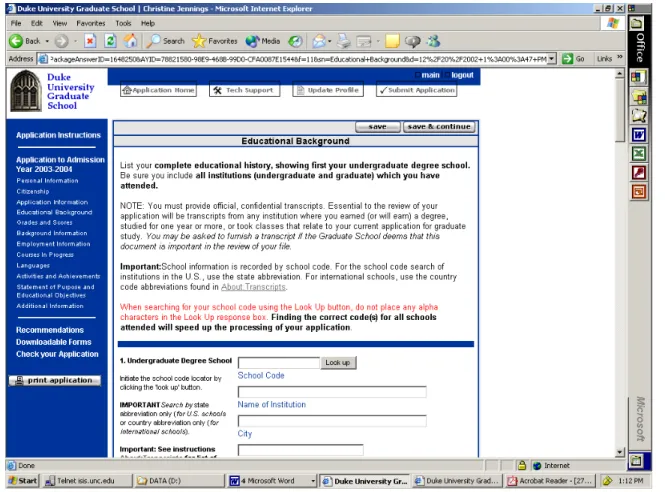
Task: Open the About Transcripts link
Action: click(x=253, y=287)
